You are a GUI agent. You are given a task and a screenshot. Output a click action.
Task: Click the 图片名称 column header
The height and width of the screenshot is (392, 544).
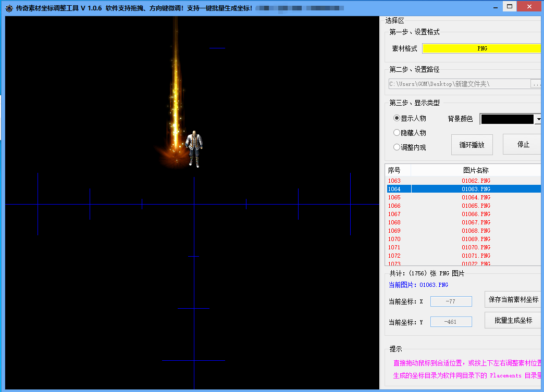point(476,170)
